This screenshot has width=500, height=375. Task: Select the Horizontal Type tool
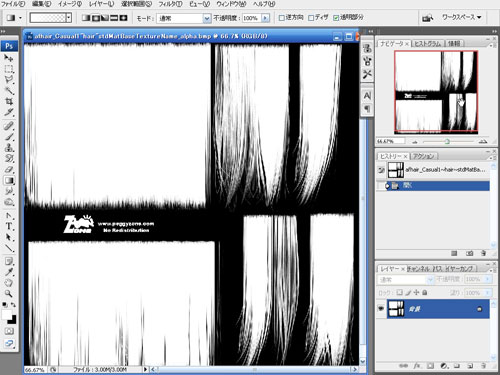click(x=9, y=226)
